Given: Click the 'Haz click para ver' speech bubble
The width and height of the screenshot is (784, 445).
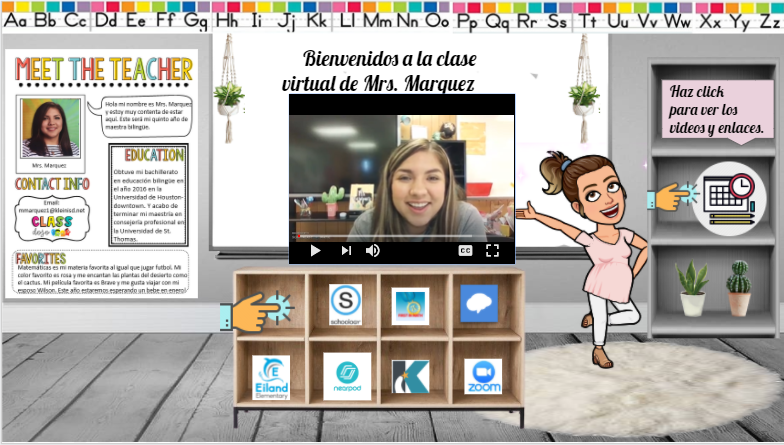Looking at the screenshot, I should 718,110.
